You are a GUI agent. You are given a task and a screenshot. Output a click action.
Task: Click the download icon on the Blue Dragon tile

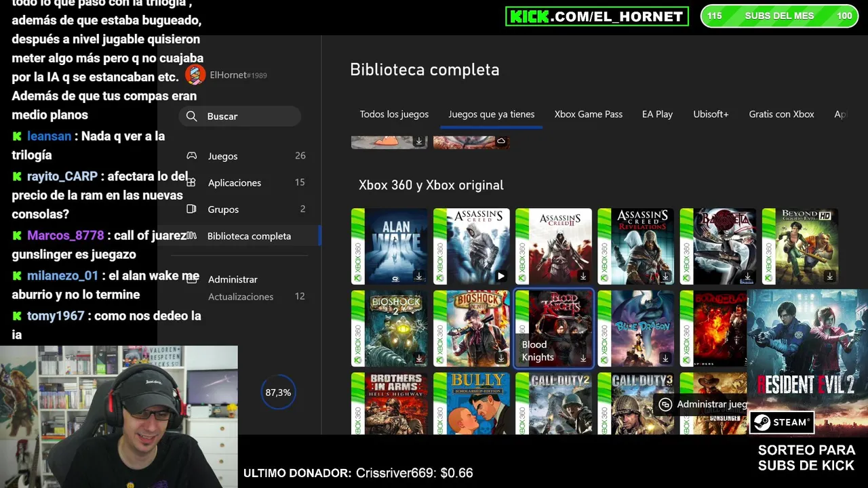click(665, 359)
